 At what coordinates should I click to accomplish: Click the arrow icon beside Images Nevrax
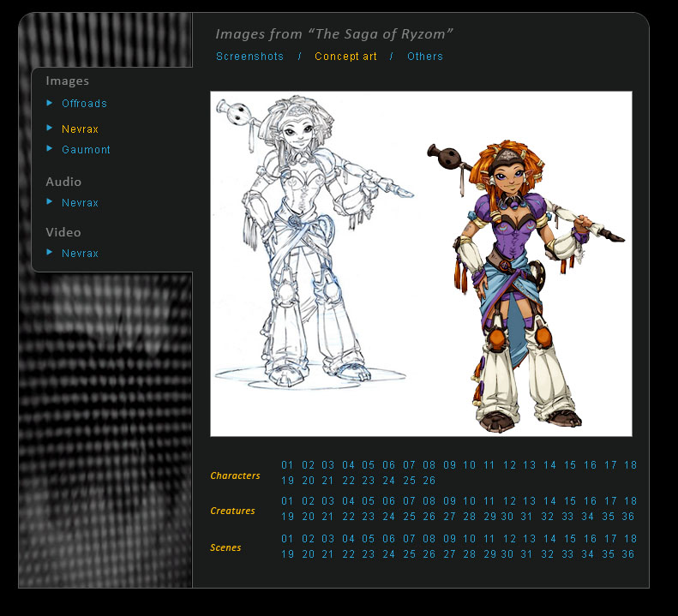(x=50, y=128)
